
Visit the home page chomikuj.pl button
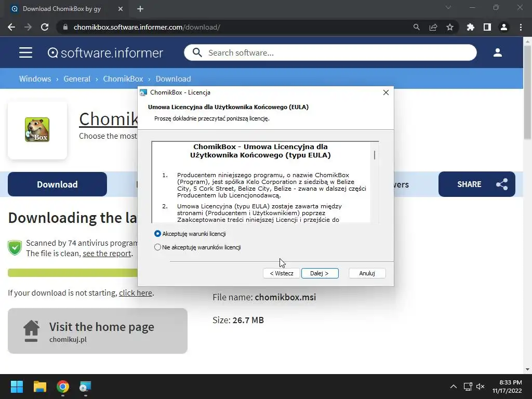[x=98, y=331]
